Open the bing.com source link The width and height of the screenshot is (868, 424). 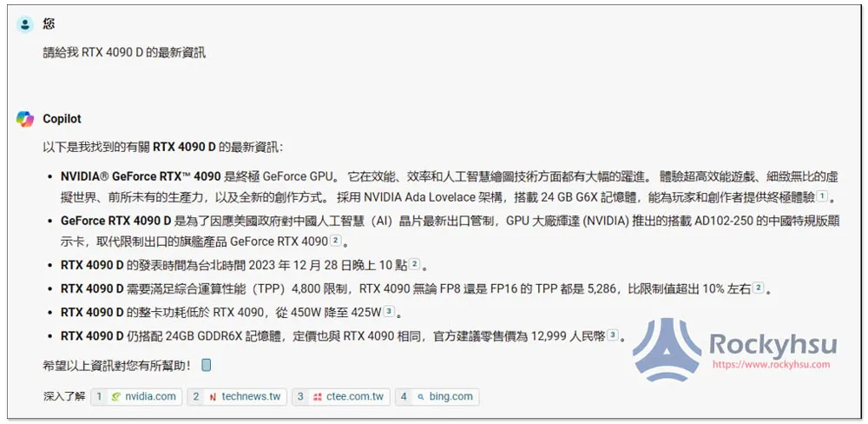coord(437,396)
